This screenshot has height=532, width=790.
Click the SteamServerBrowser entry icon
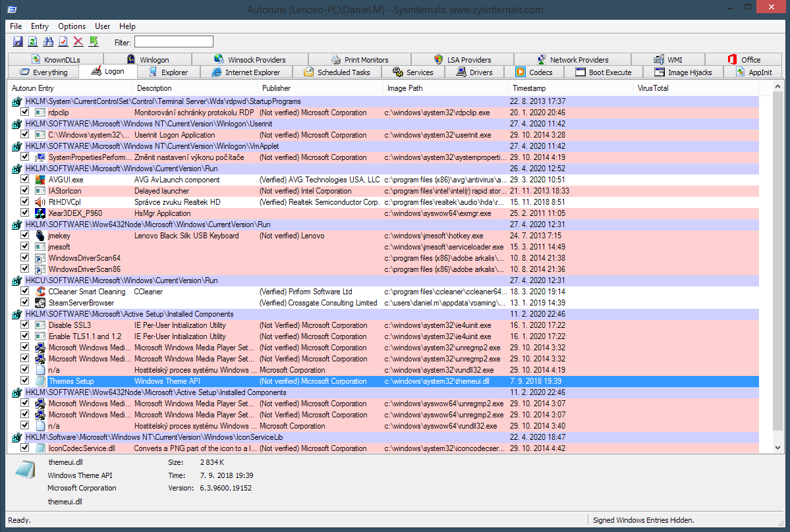[40, 303]
